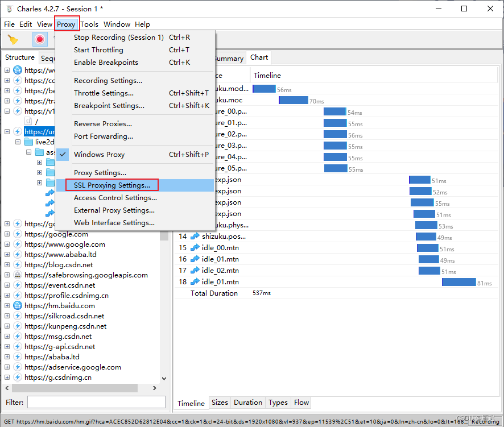Select Enable Breakpoints menu entry
The width and height of the screenshot is (504, 427).
pyautogui.click(x=135, y=63)
